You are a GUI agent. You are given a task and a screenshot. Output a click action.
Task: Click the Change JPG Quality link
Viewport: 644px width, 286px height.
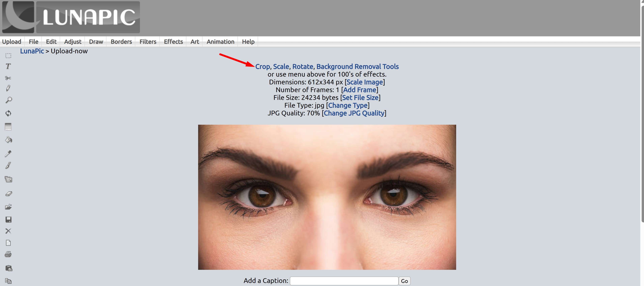pyautogui.click(x=354, y=113)
